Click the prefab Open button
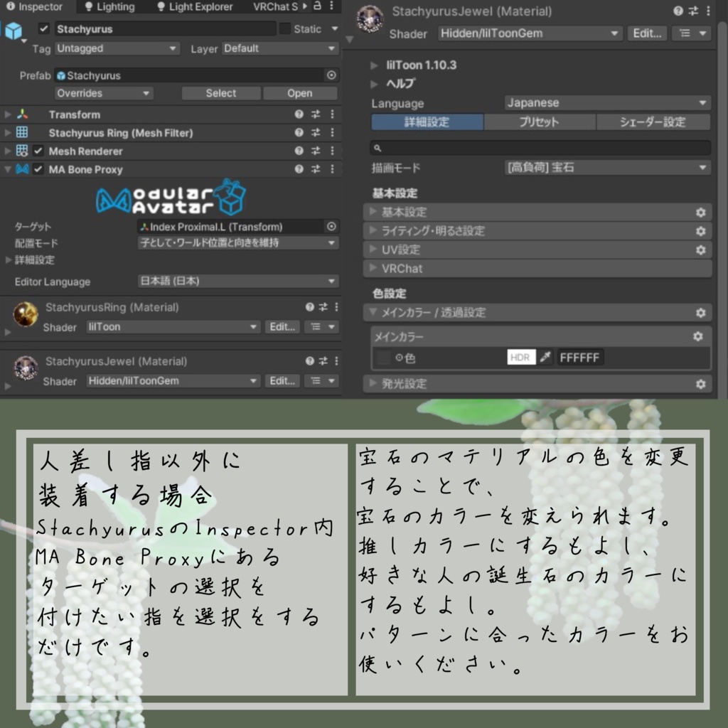This screenshot has height=728, width=728. point(300,93)
